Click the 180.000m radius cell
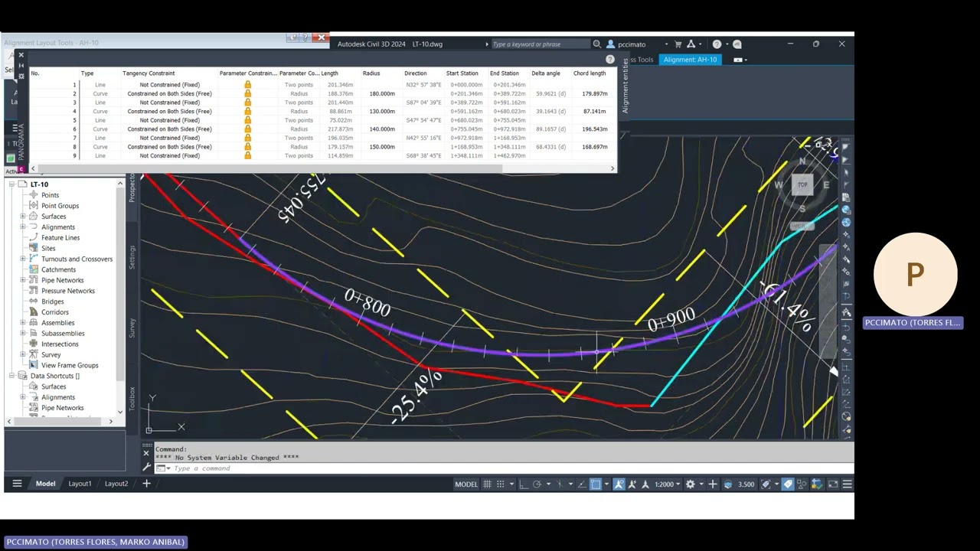The image size is (980, 551). [x=382, y=93]
